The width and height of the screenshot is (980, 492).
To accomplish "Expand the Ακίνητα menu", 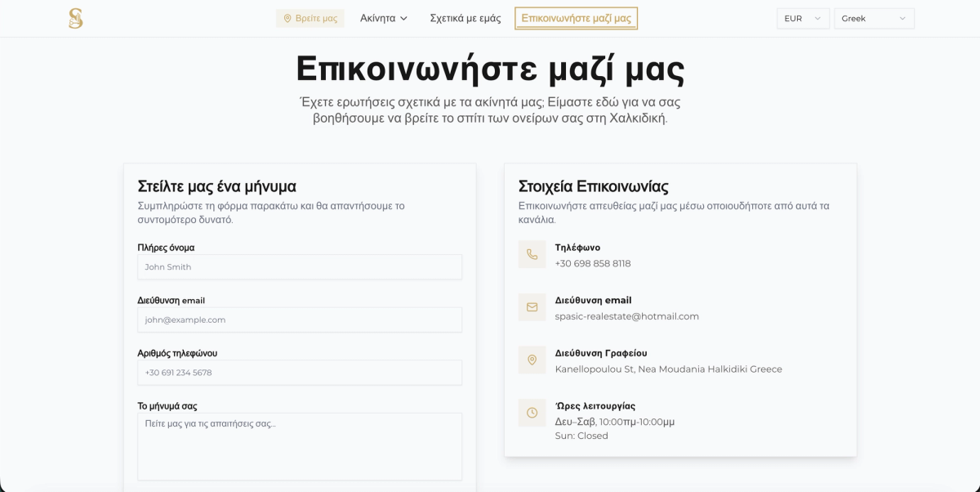I will tap(384, 18).
